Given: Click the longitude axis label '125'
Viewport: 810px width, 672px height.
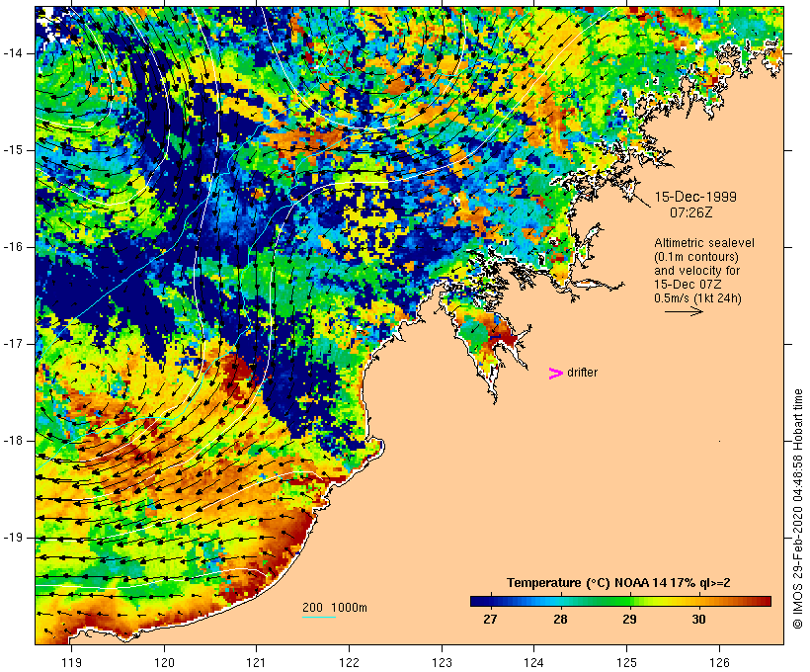Looking at the screenshot, I should pos(627,662).
